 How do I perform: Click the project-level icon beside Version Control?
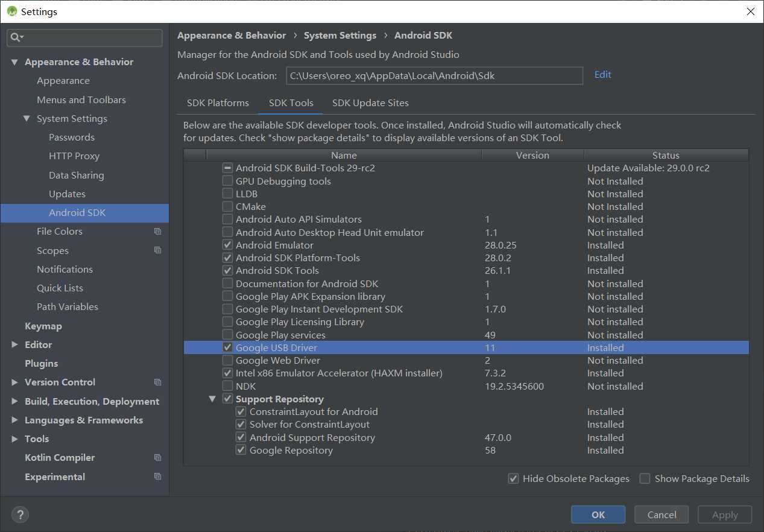coord(157,382)
